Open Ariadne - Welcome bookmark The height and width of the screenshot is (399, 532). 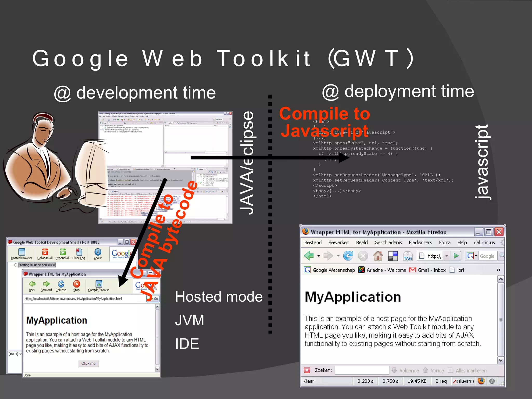[382, 270]
